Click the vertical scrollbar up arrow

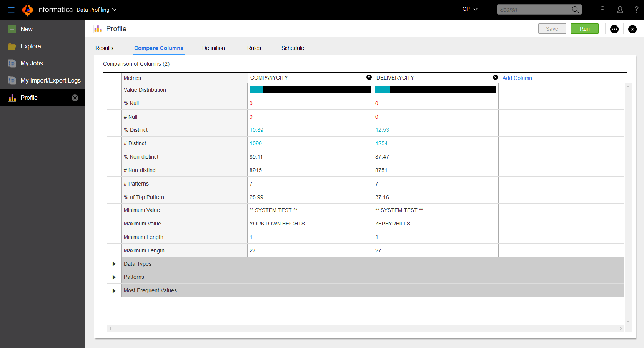[x=628, y=87]
